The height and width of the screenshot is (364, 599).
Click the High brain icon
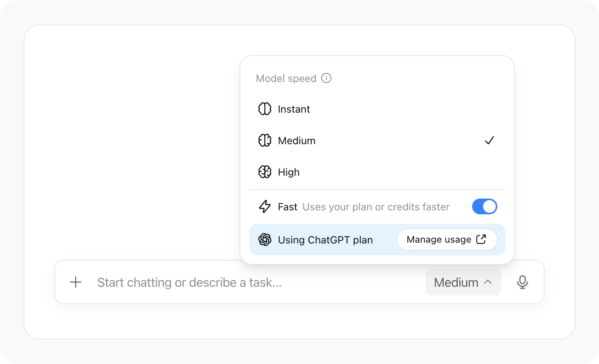tap(265, 172)
